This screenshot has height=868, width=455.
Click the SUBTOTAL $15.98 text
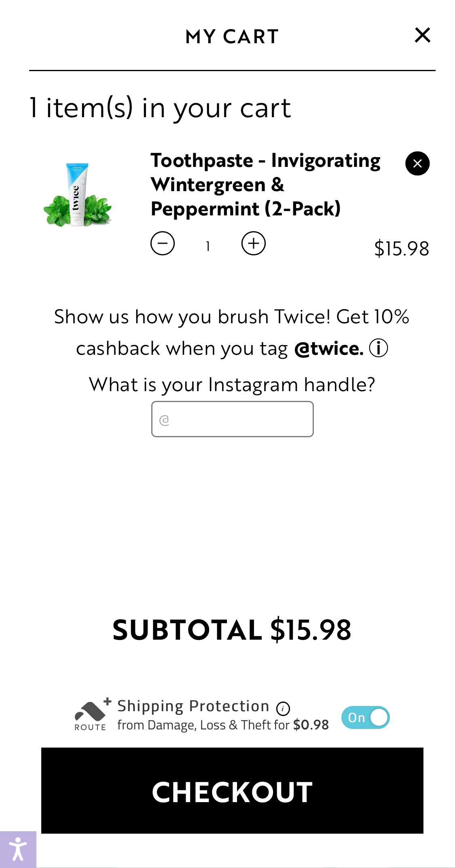pos(232,630)
